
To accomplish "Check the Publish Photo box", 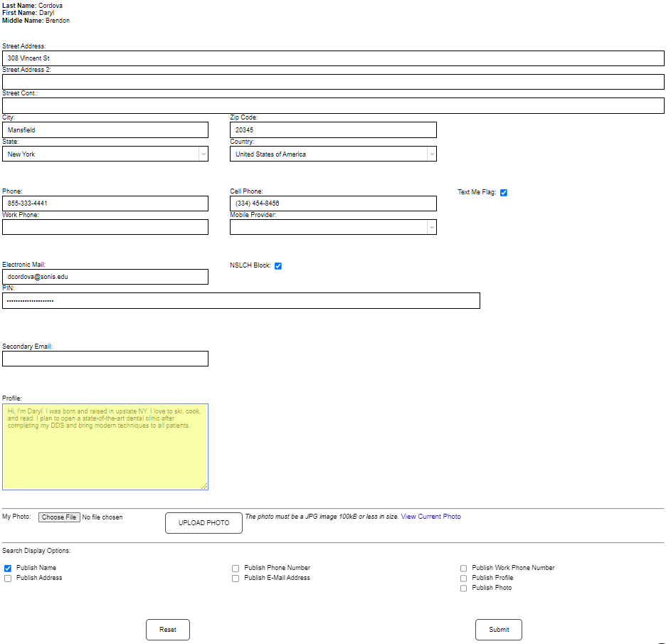I will pos(463,588).
